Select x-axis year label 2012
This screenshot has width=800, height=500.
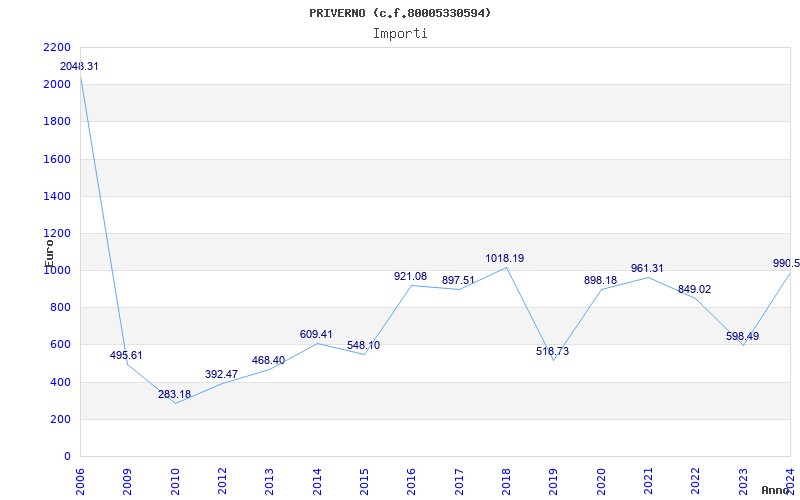[x=222, y=482]
